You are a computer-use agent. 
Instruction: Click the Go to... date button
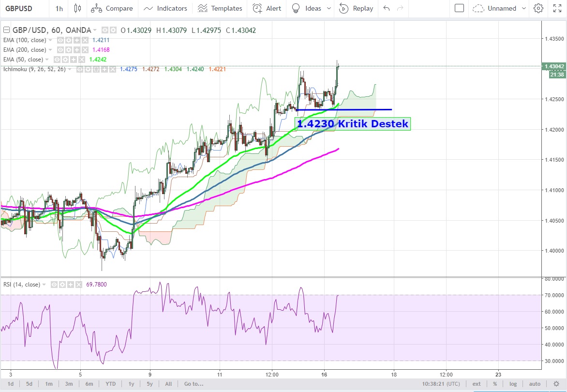[x=194, y=384]
